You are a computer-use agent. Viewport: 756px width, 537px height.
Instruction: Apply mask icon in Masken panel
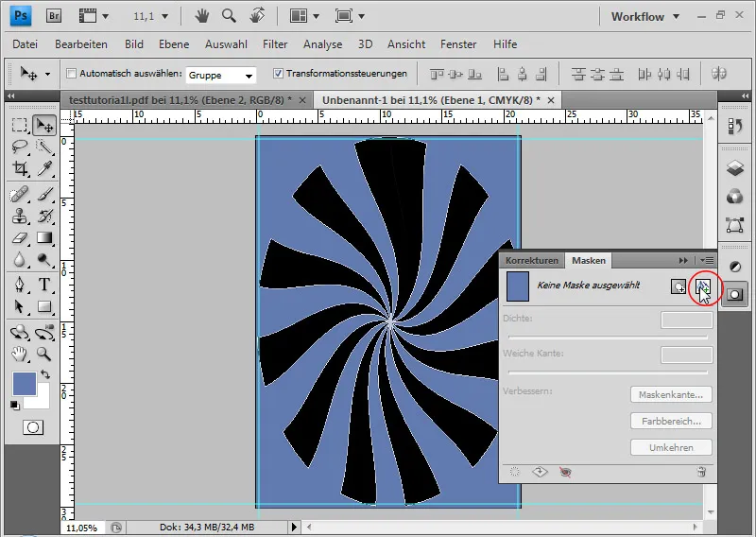[x=540, y=472]
